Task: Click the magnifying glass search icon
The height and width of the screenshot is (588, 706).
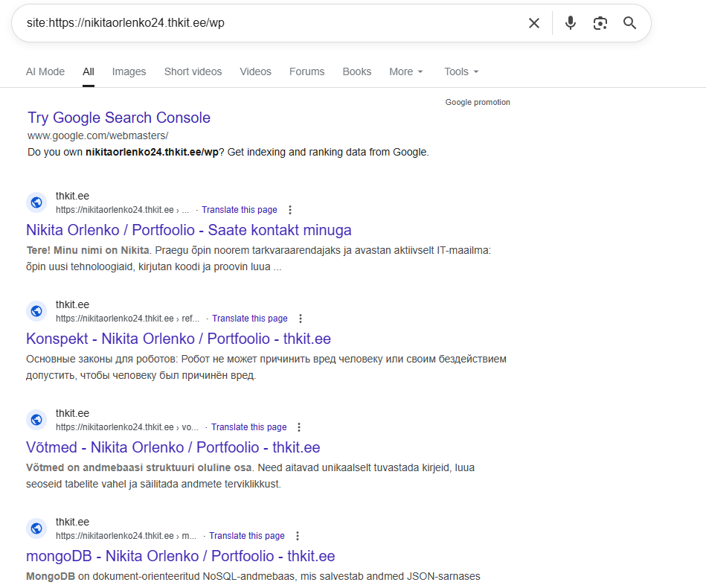Action: click(x=630, y=23)
